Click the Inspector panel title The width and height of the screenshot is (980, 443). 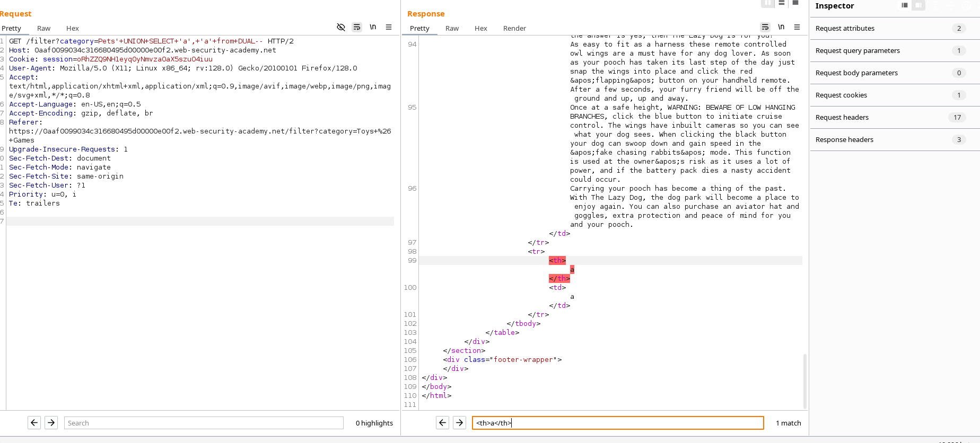click(835, 6)
